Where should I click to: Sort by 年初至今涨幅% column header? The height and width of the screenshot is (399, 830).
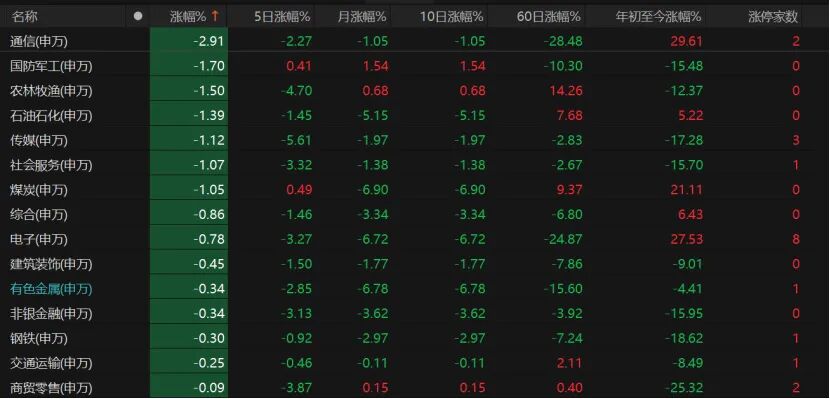pyautogui.click(x=658, y=16)
